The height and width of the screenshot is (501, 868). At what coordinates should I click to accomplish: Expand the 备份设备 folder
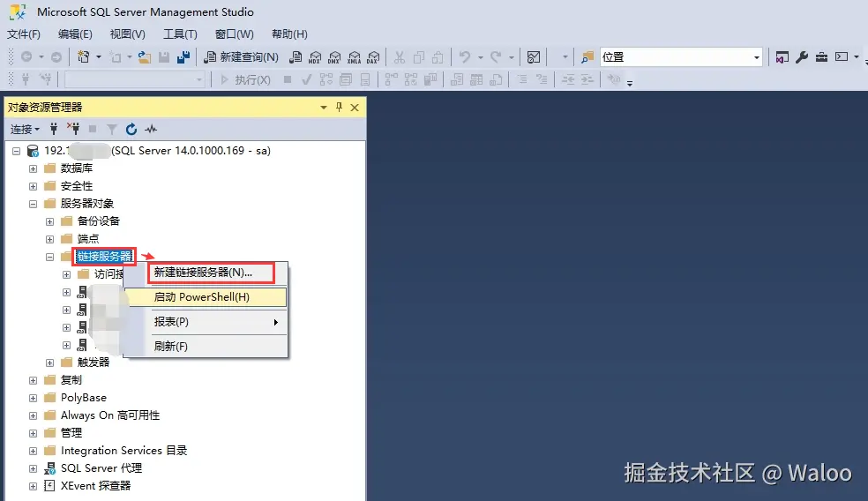(49, 221)
